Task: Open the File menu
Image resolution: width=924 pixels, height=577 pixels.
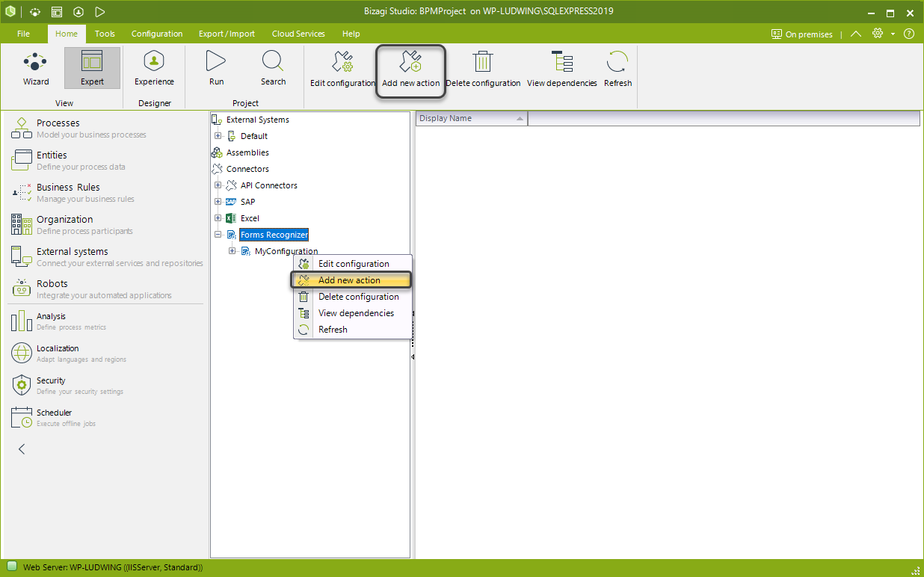Action: click(x=23, y=34)
